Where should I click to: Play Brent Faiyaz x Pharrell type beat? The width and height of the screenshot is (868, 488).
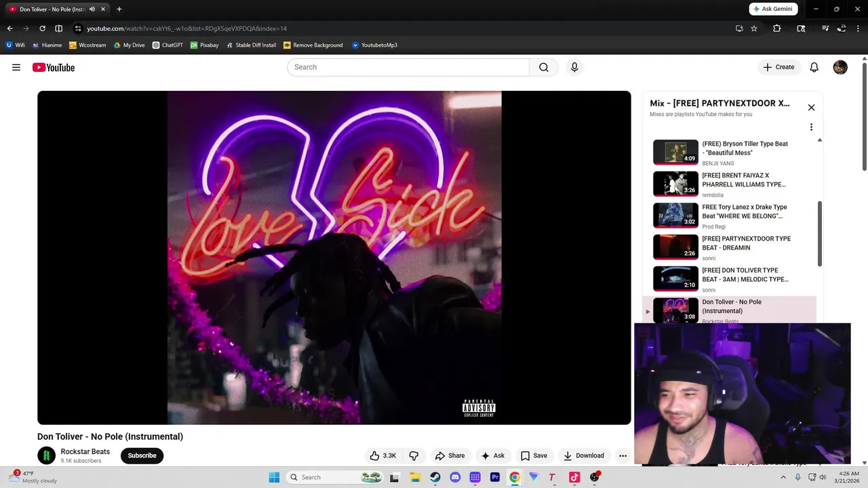click(675, 184)
